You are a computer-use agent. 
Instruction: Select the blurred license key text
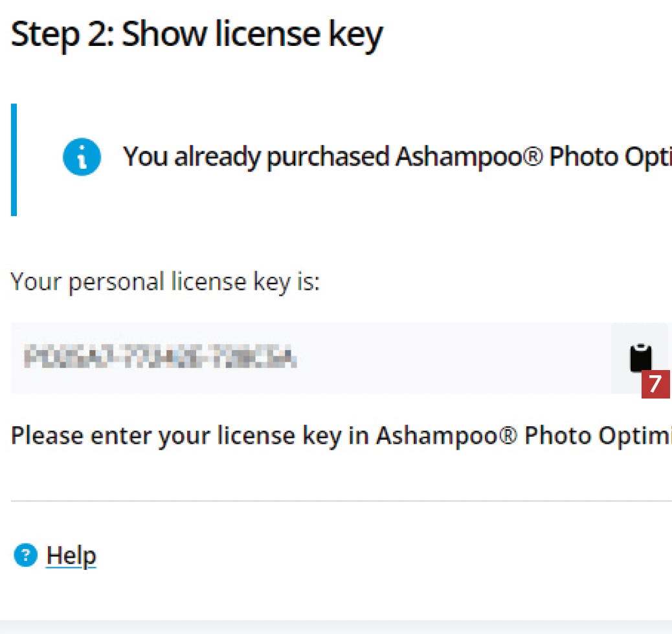click(159, 357)
